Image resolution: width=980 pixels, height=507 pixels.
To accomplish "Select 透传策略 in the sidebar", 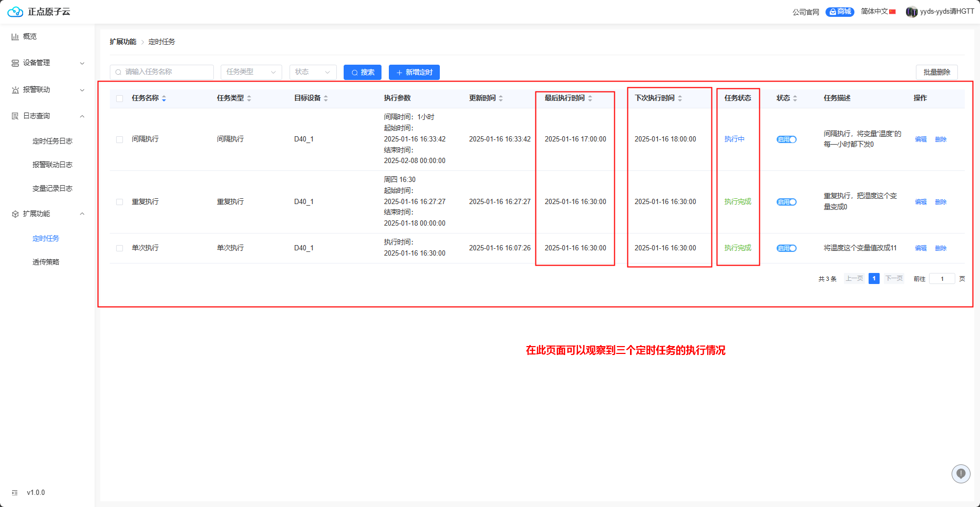I will 46,262.
